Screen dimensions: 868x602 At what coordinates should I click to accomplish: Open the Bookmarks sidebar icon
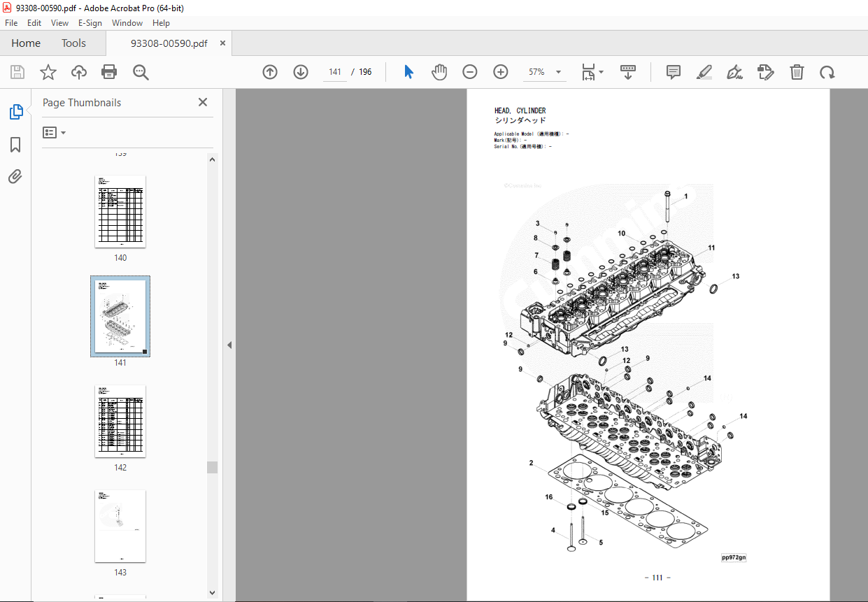[x=15, y=145]
